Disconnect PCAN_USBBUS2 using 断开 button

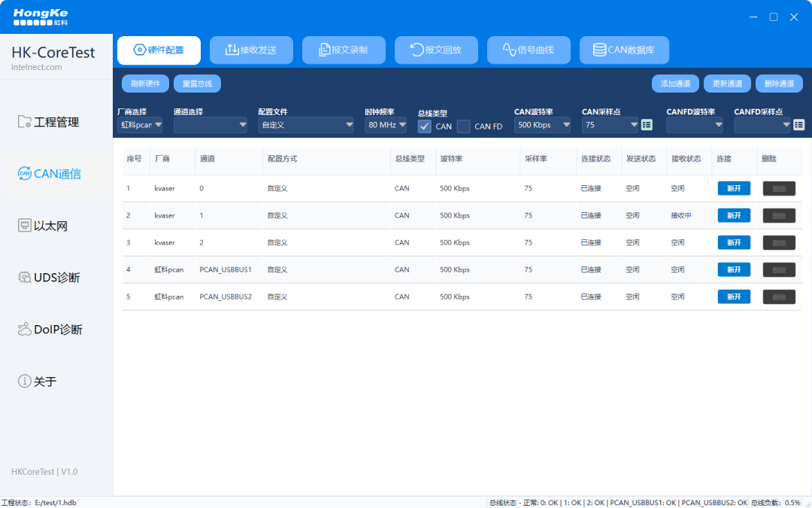point(734,297)
